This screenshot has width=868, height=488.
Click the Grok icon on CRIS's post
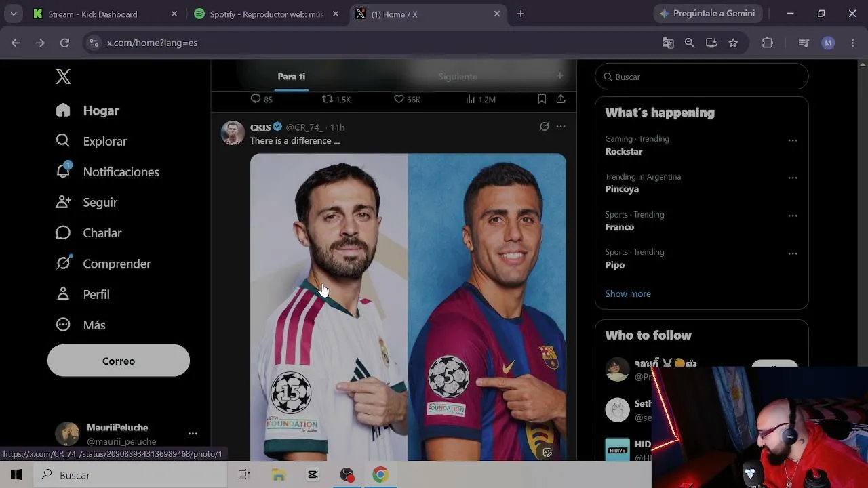pos(544,127)
